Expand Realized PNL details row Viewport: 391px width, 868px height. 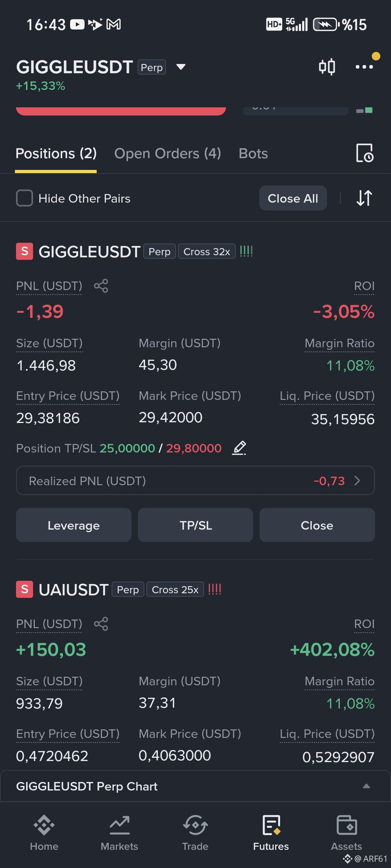tap(195, 481)
